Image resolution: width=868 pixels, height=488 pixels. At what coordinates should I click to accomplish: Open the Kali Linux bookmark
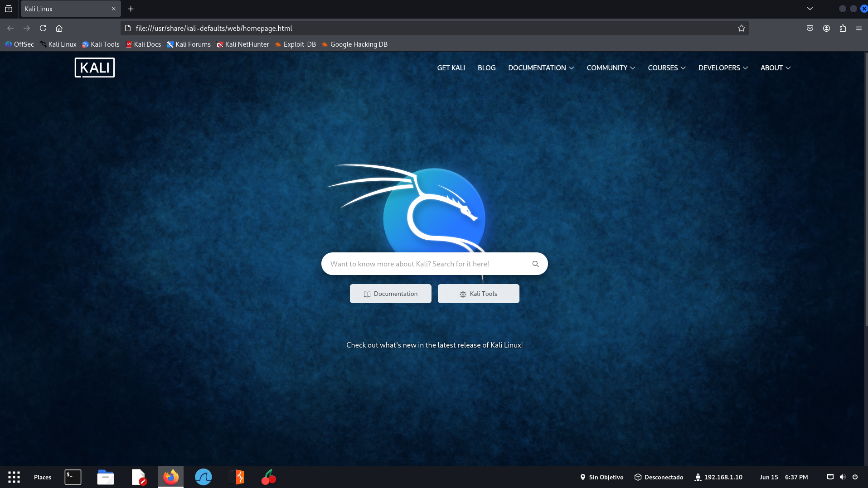[x=58, y=44]
